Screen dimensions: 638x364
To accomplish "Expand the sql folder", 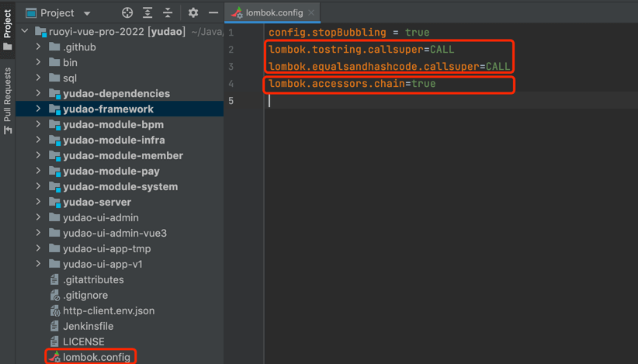I will 38,78.
